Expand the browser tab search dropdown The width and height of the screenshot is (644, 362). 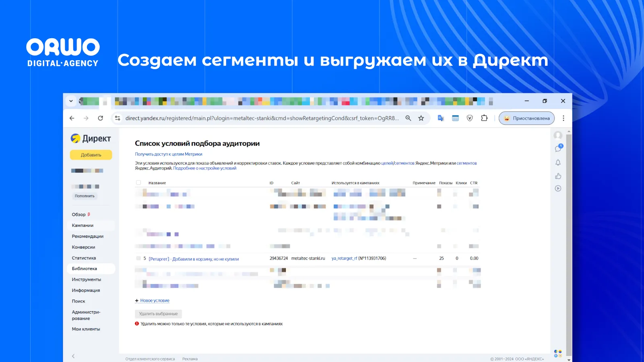pyautogui.click(x=71, y=101)
